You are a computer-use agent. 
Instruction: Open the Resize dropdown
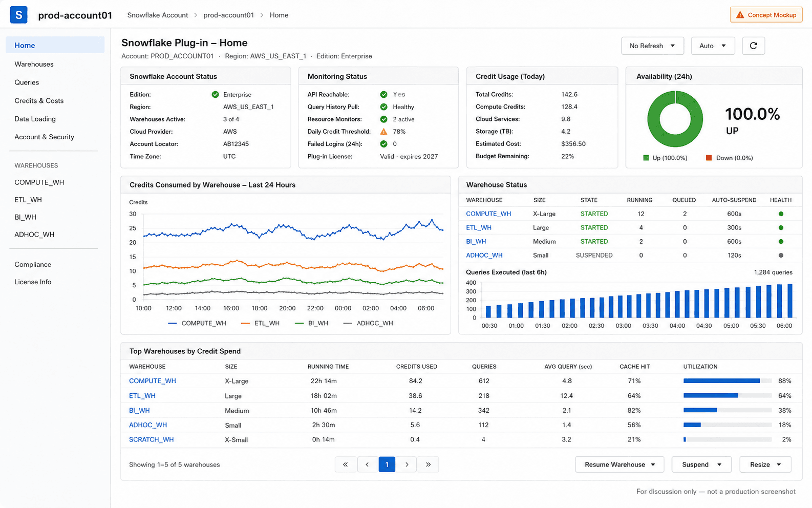tap(765, 464)
